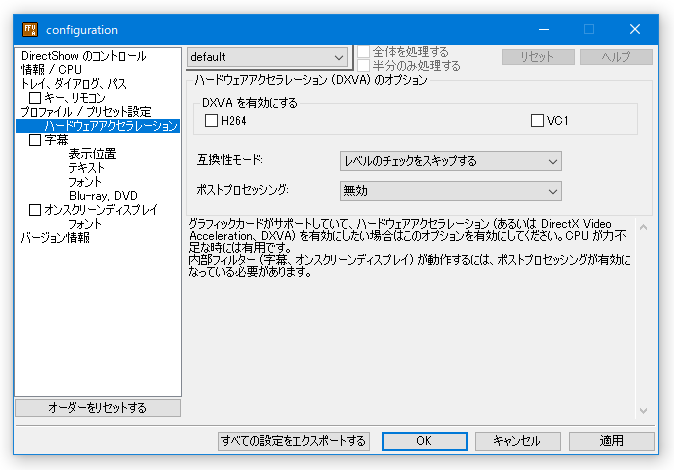The width and height of the screenshot is (674, 470).
Task: Click the ヘルプ button
Action: tap(616, 57)
